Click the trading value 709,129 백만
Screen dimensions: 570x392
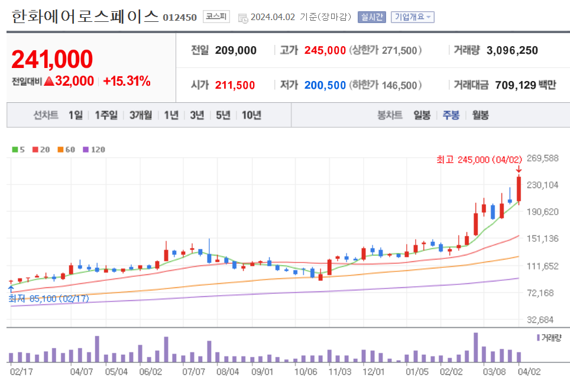tap(526, 85)
